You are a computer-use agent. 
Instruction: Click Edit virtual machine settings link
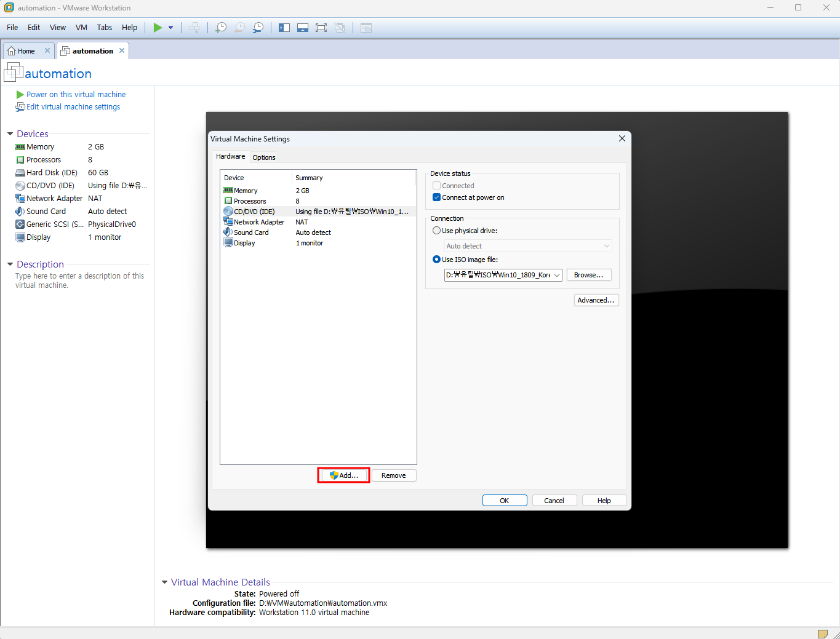73,107
